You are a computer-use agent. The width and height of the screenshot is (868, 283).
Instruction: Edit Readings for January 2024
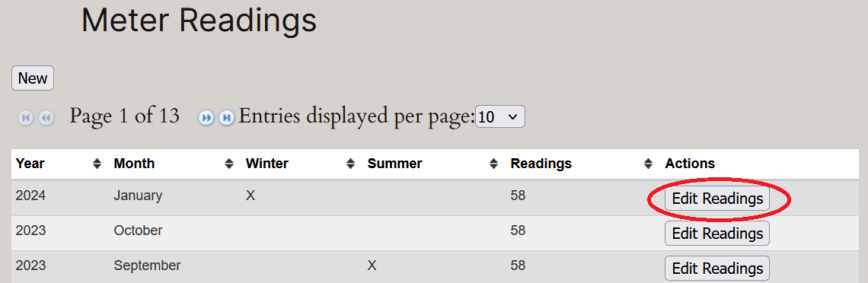(x=717, y=199)
